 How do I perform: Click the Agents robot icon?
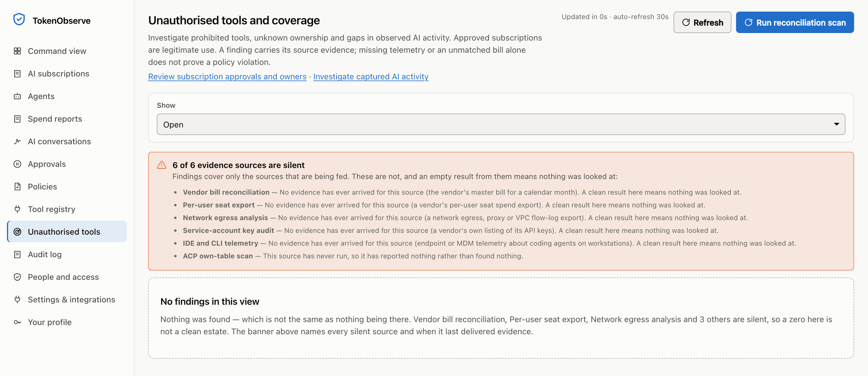[17, 96]
